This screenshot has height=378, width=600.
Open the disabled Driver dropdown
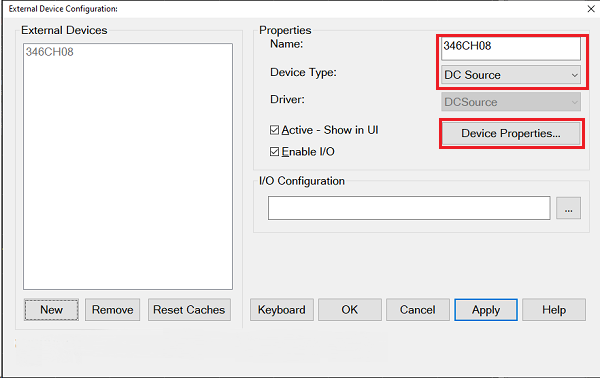510,102
